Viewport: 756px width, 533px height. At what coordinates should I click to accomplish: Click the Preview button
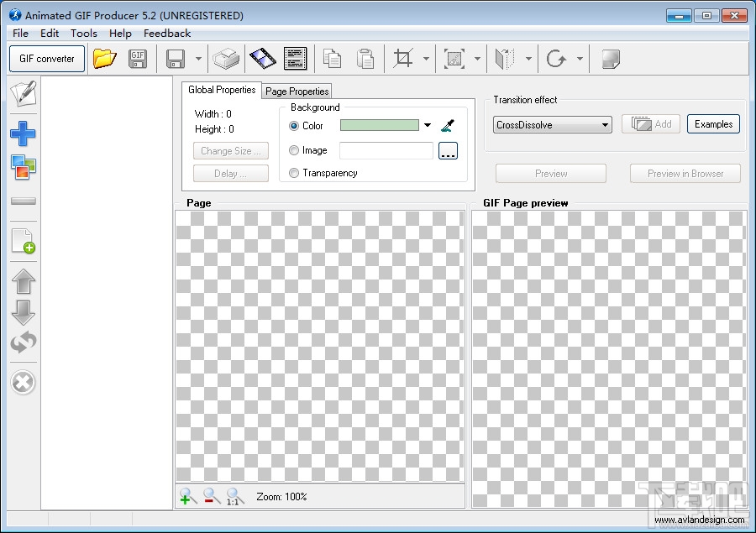[x=551, y=174]
